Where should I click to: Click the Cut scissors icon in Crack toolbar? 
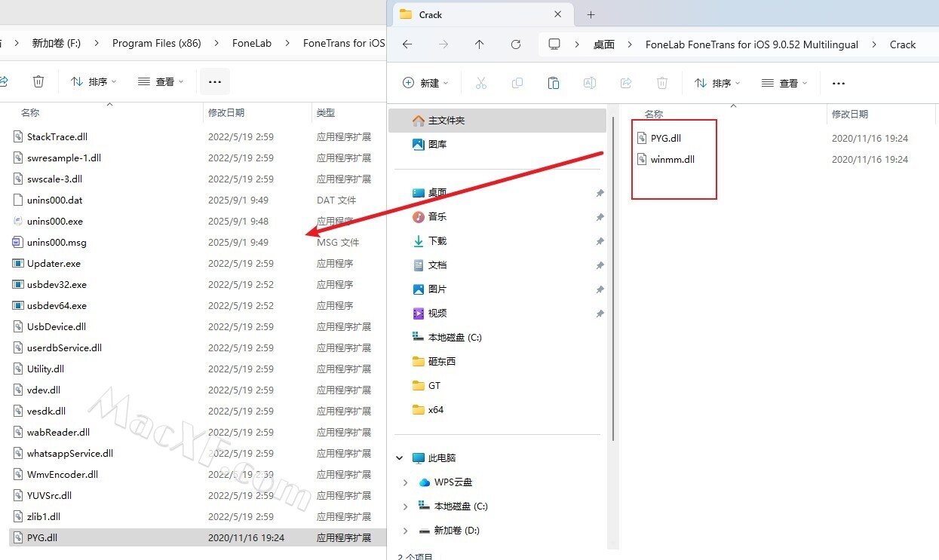tap(481, 83)
